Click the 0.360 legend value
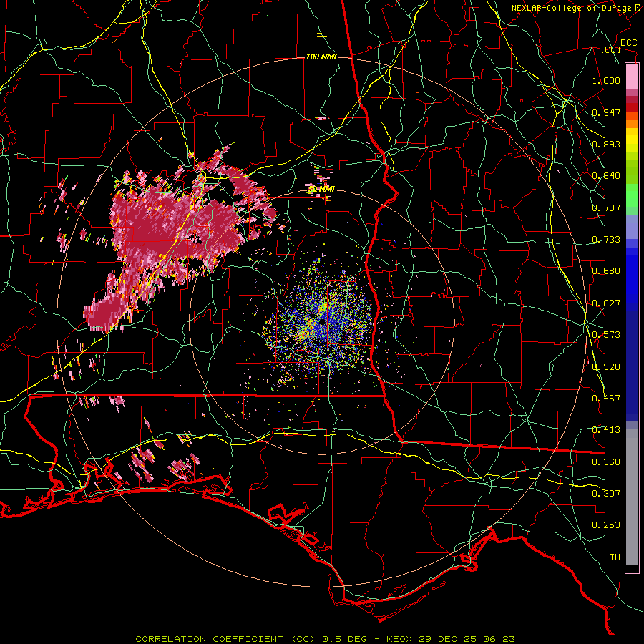This screenshot has height=644, width=644. (606, 462)
